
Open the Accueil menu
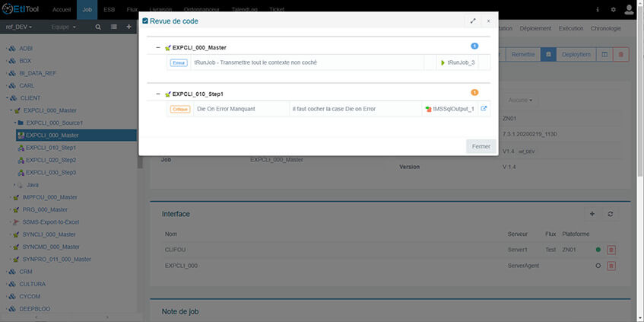point(62,9)
